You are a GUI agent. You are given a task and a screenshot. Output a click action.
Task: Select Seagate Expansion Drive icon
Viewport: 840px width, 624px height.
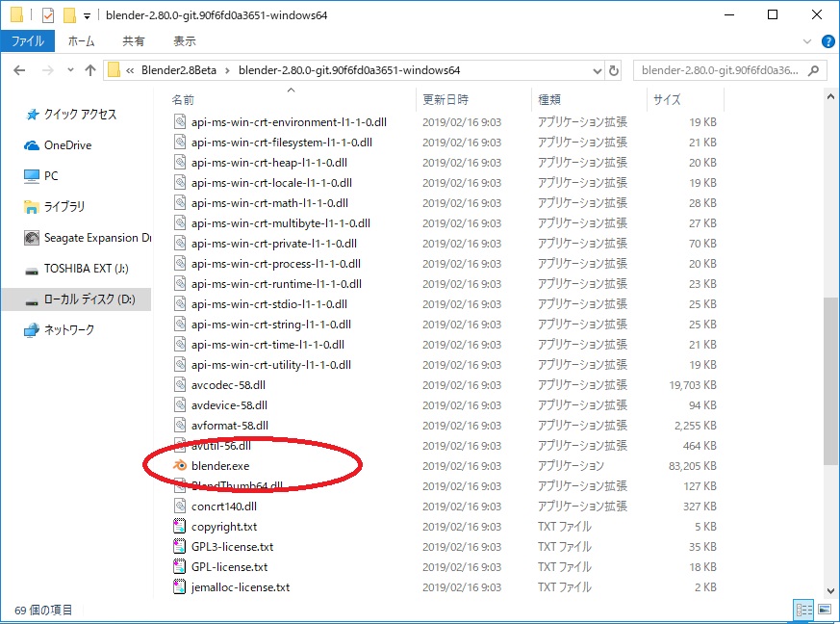click(32, 238)
